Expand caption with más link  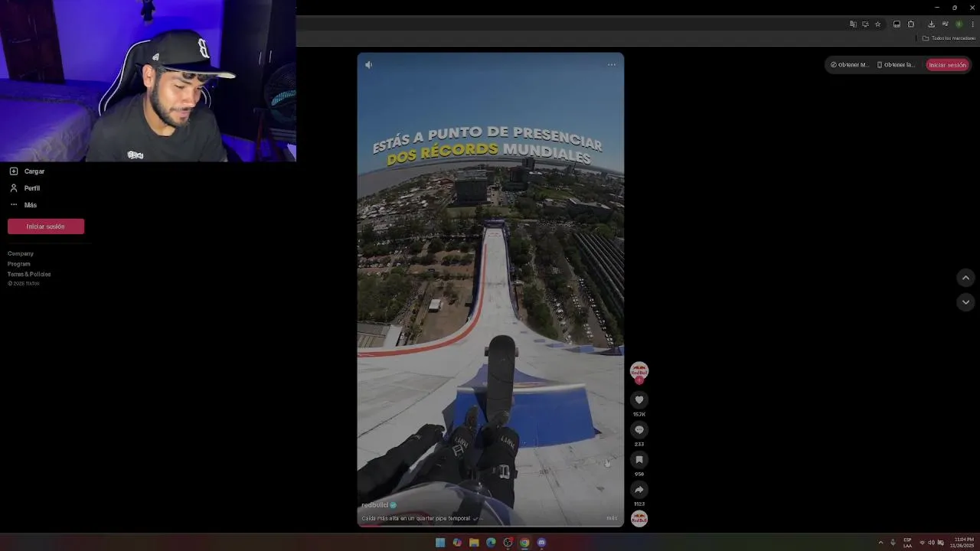(x=612, y=518)
